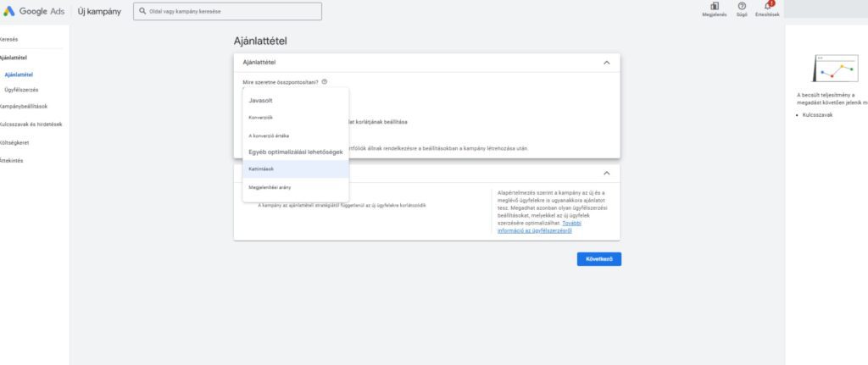Open the Értesítések notifications bell
The width and height of the screenshot is (868, 365).
pyautogui.click(x=766, y=8)
